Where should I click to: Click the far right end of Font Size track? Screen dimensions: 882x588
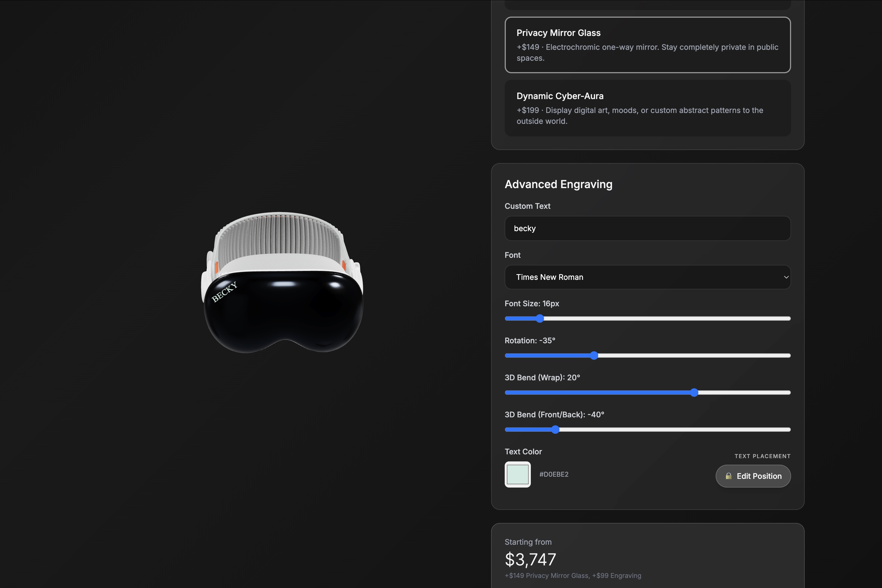tap(788, 318)
